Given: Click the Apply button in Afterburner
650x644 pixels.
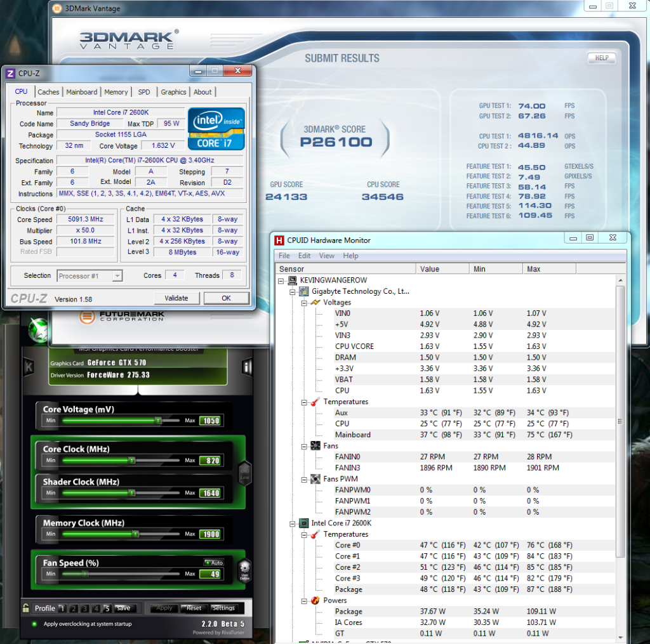Looking at the screenshot, I should tap(164, 608).
